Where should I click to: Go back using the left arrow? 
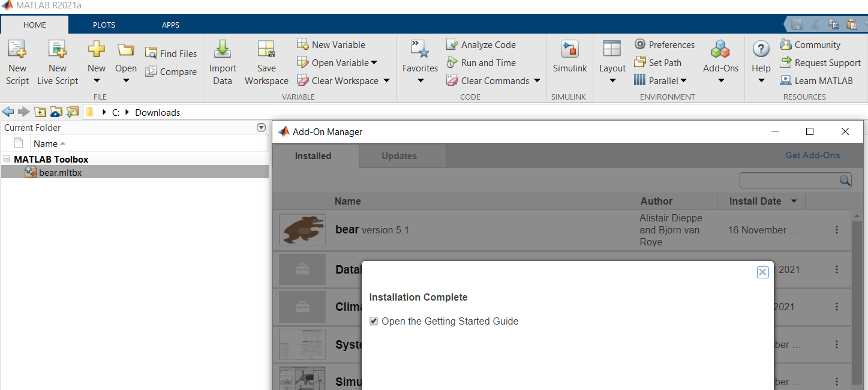pos(8,112)
